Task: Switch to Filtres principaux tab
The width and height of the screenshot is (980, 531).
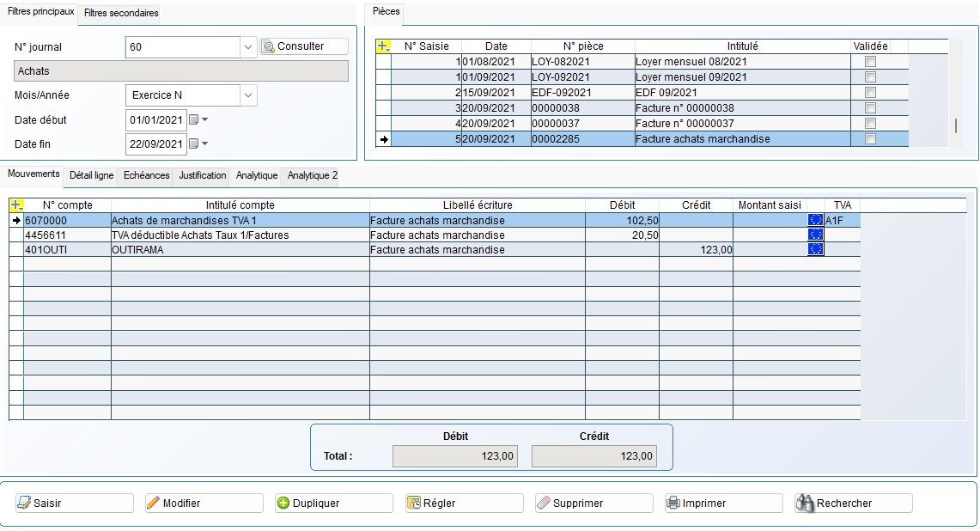Action: click(x=40, y=11)
